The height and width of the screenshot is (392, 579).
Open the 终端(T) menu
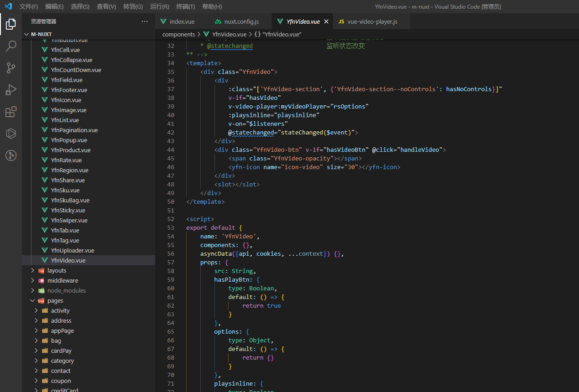[x=186, y=6]
